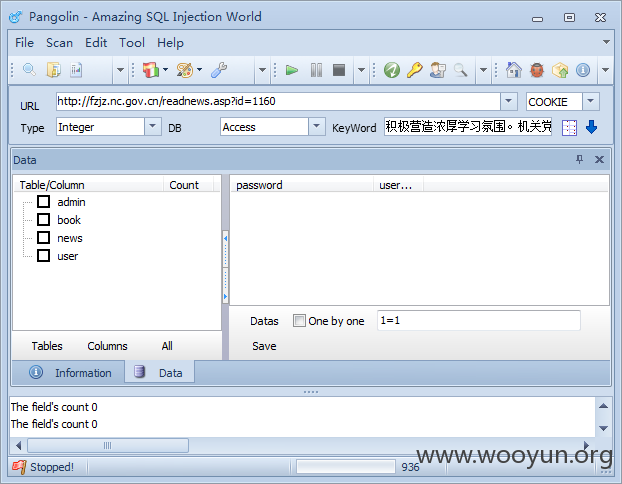Screen dimensions: 622x484
Task: Click the user accounts icon
Action: pos(438,70)
